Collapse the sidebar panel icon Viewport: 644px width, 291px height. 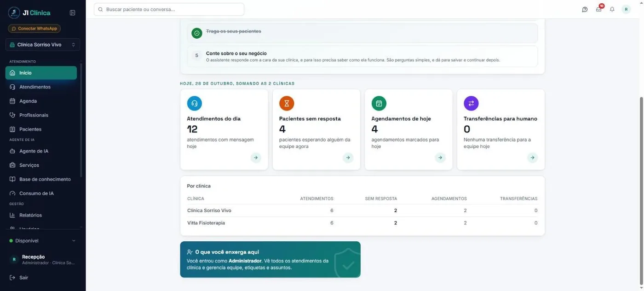72,13
